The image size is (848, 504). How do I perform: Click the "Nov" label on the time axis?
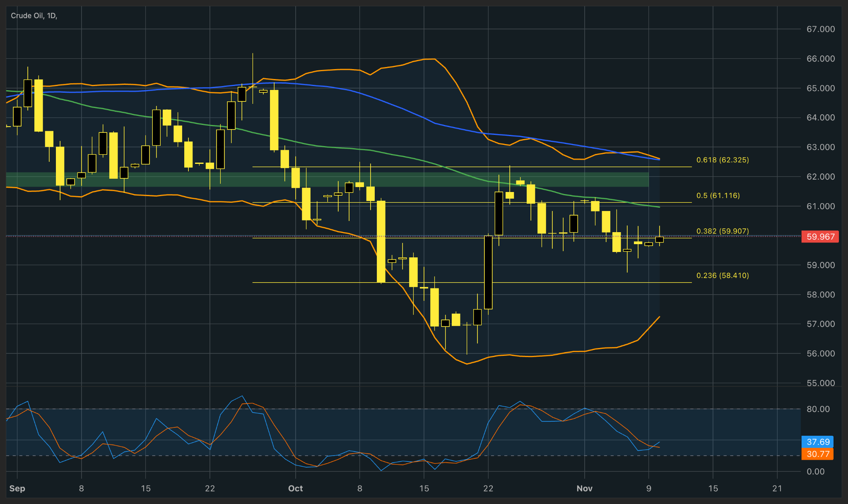pos(585,488)
